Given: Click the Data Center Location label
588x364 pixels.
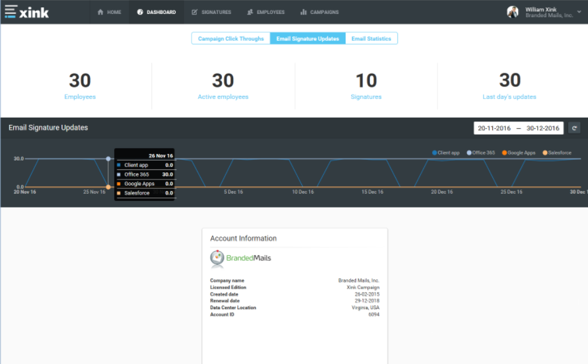Looking at the screenshot, I should click(233, 308).
